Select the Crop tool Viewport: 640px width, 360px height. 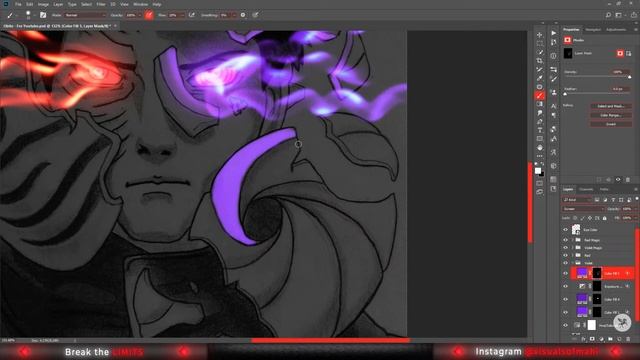pos(540,61)
